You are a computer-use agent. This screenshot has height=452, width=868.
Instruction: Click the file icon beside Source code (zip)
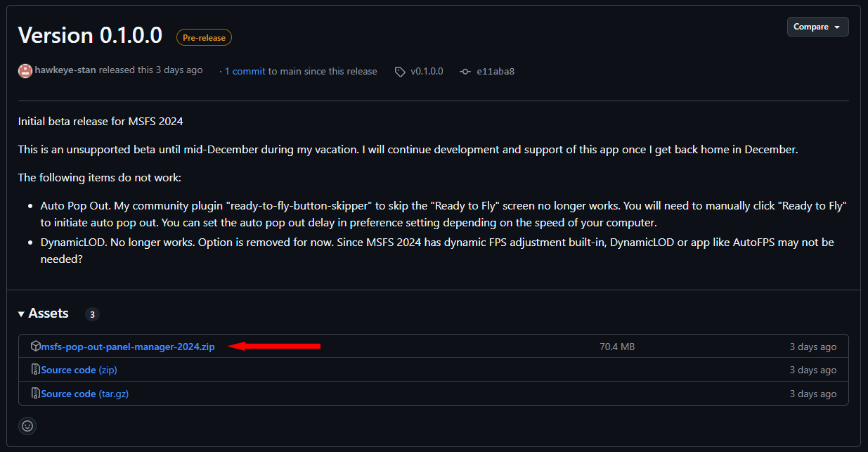click(36, 370)
